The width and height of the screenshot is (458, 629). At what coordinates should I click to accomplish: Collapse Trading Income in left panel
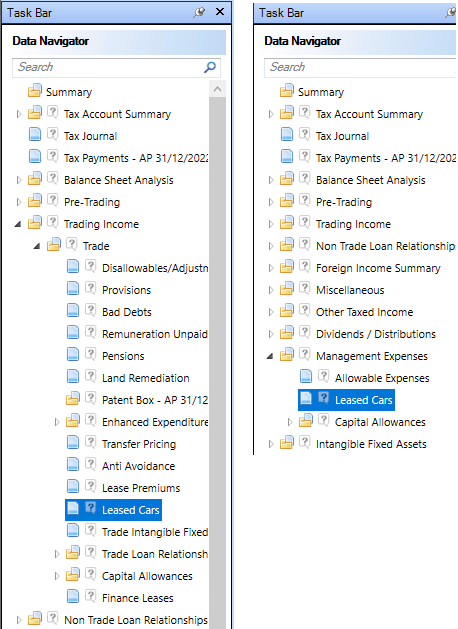(18, 224)
